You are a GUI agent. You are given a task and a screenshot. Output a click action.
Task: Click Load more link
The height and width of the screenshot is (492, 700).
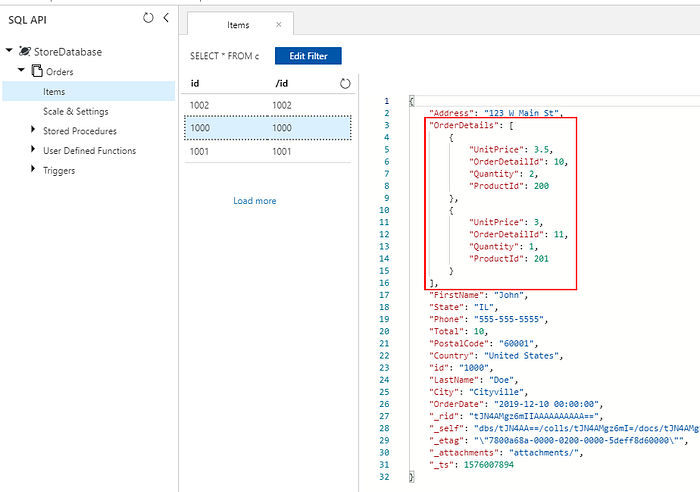tap(254, 201)
